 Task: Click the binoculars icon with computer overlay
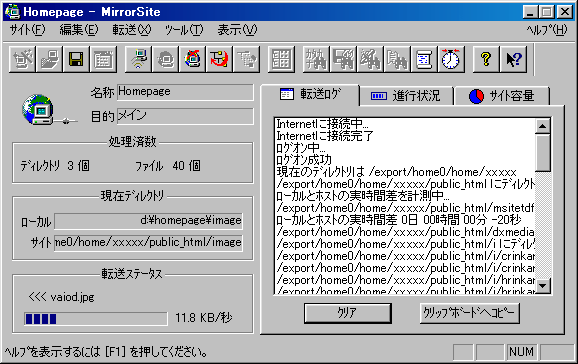pyautogui.click(x=343, y=59)
